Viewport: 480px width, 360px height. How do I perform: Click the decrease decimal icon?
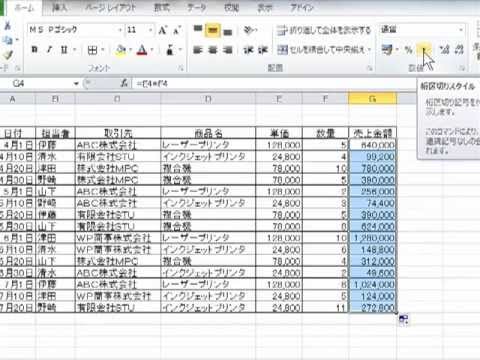[460, 50]
